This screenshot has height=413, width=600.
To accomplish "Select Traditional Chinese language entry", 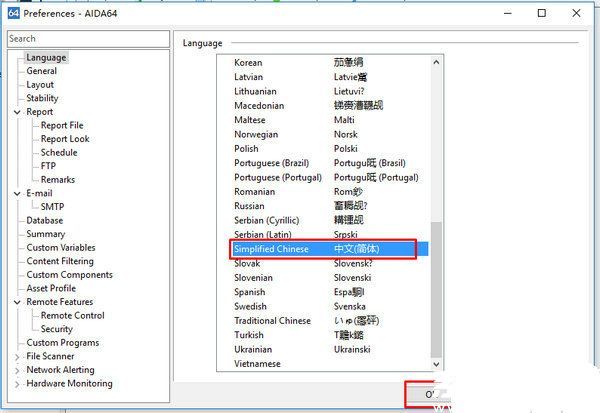I will (x=272, y=321).
